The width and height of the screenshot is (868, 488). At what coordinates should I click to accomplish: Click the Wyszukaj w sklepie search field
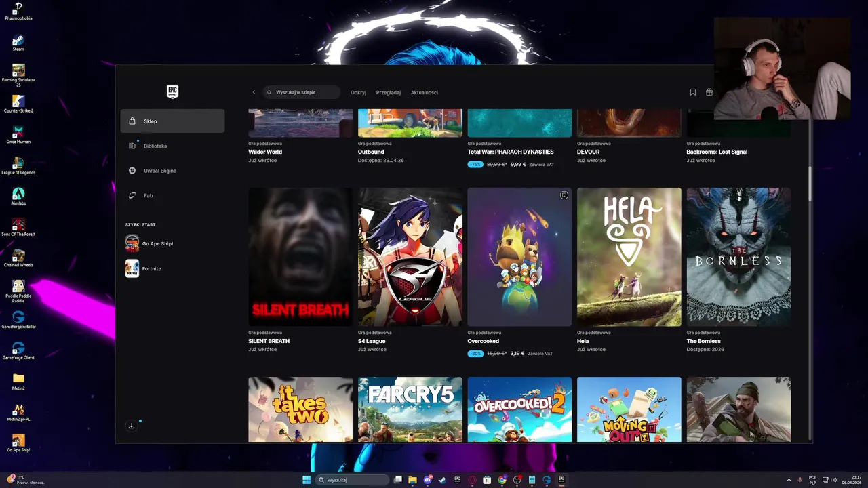pos(301,92)
